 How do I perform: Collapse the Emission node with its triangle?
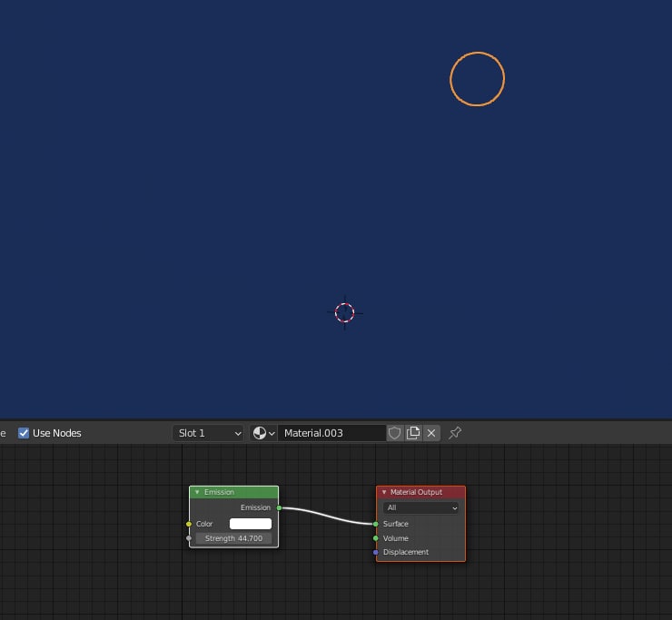[x=197, y=492]
